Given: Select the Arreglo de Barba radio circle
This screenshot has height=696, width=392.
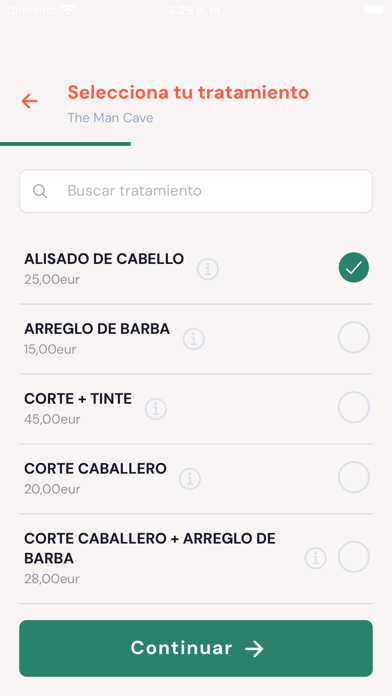Looking at the screenshot, I should click(354, 337).
